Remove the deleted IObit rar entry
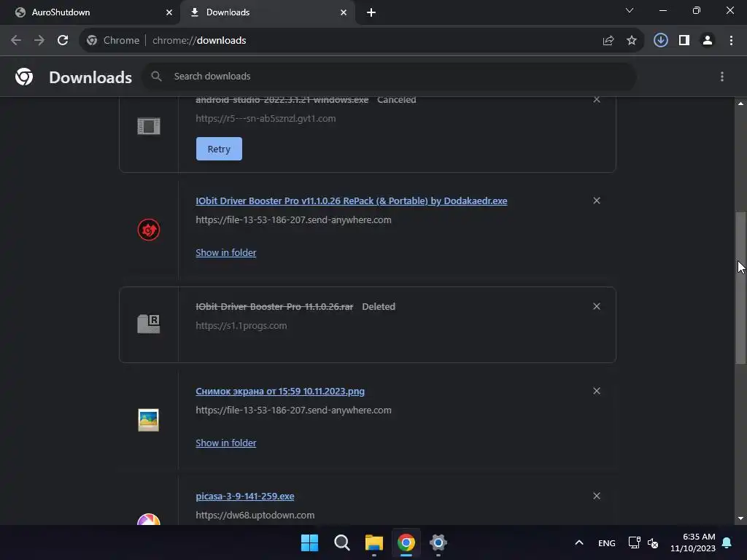The height and width of the screenshot is (560, 747). point(597,306)
